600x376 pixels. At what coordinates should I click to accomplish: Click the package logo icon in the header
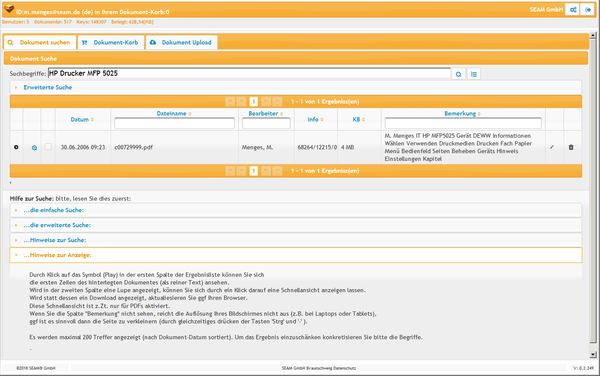point(8,8)
